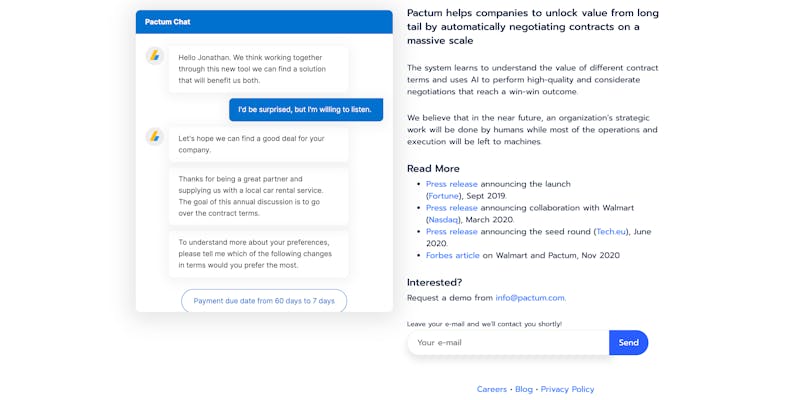Click the blue "I'd be surprised" reply bubble
This screenshot has height=400, width=800.
[x=305, y=109]
